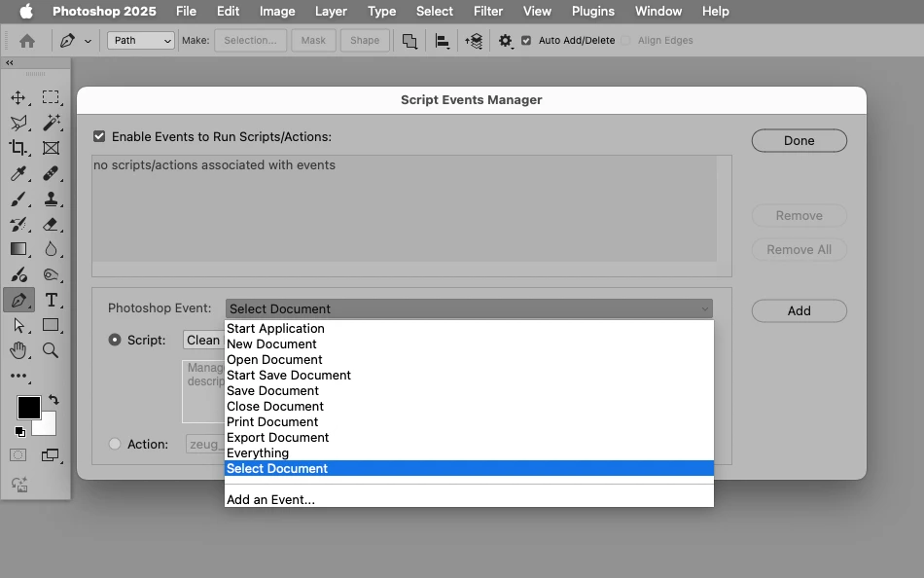Click the Add button
The width and height of the screenshot is (924, 578).
click(x=800, y=310)
